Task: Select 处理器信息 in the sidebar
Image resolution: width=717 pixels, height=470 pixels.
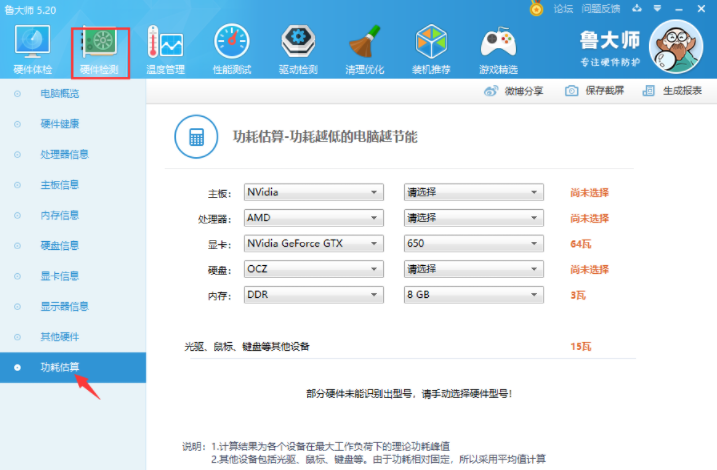Action: pos(64,154)
